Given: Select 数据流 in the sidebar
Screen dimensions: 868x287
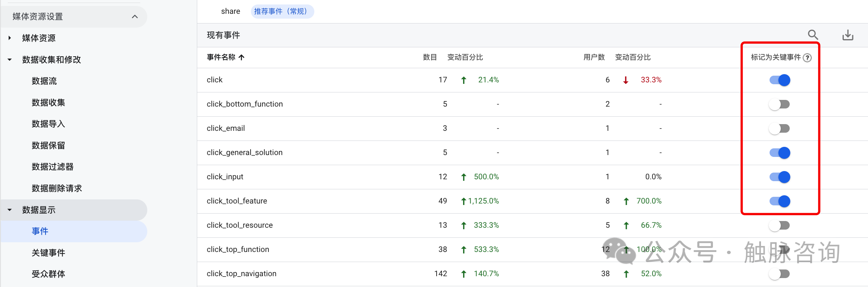Looking at the screenshot, I should click(44, 81).
